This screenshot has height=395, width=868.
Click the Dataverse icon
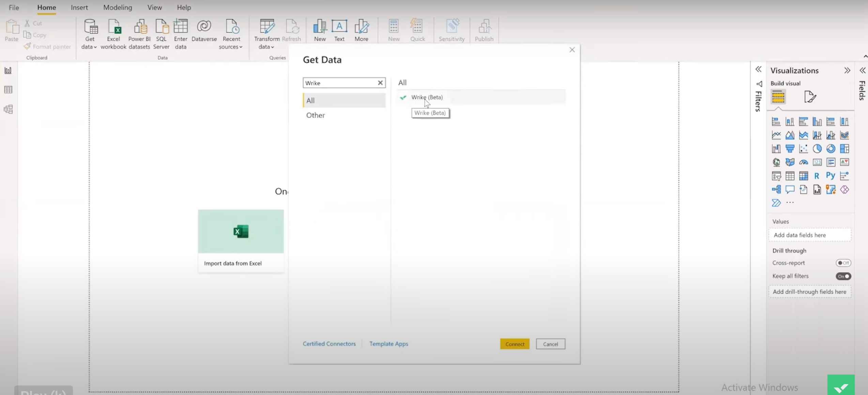(204, 31)
